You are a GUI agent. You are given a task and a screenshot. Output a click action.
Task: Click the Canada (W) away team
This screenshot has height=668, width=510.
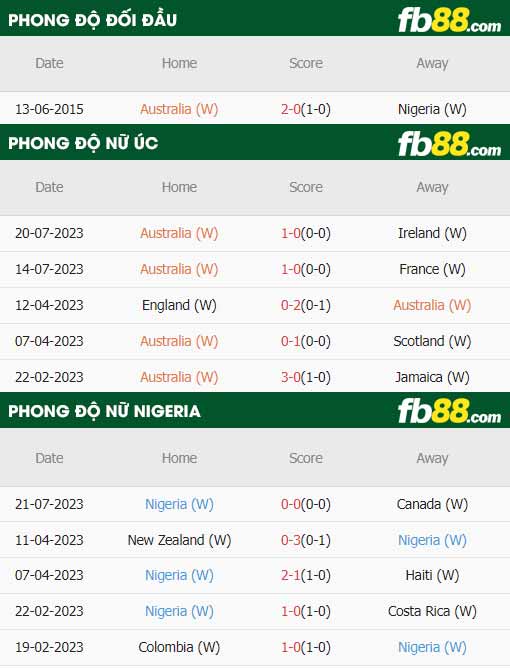tap(432, 504)
